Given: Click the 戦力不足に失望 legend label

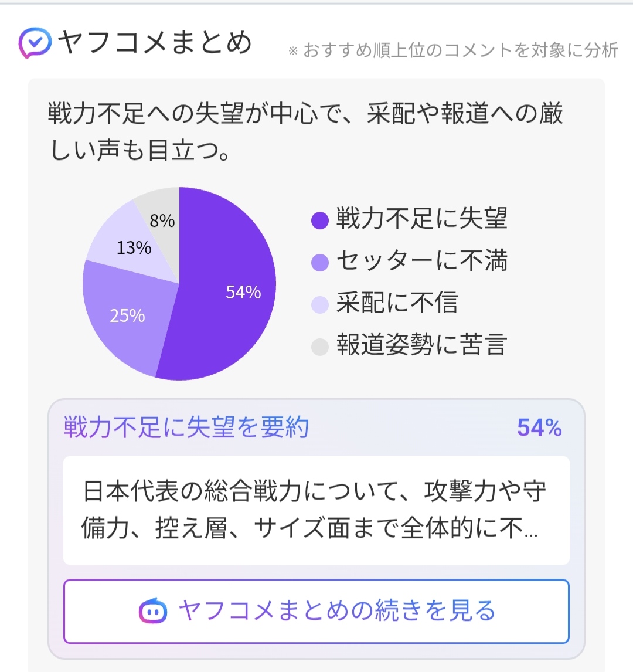Looking at the screenshot, I should click(x=422, y=218).
